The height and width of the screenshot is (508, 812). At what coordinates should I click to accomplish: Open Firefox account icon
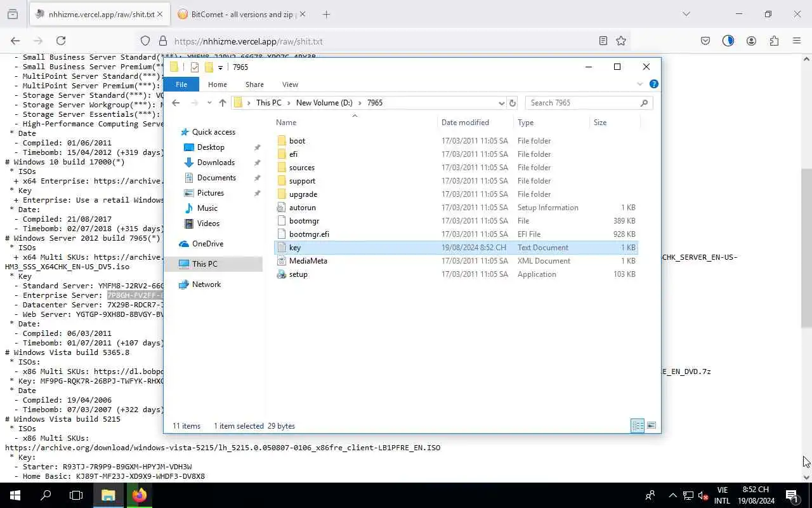pos(751,41)
